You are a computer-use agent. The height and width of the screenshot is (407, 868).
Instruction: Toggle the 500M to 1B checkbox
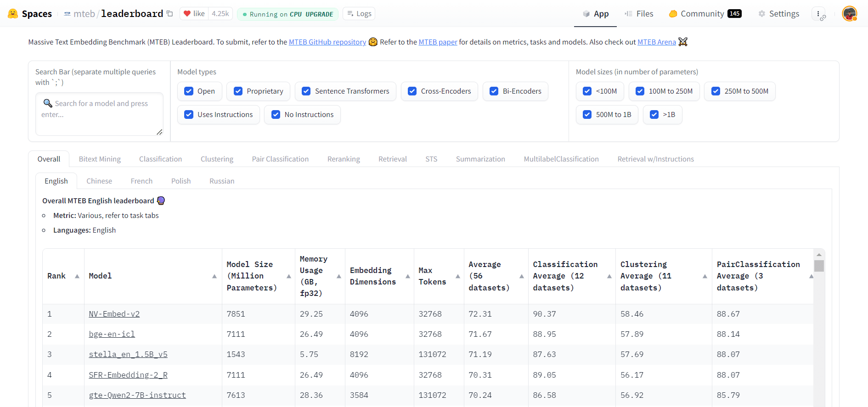coord(587,115)
